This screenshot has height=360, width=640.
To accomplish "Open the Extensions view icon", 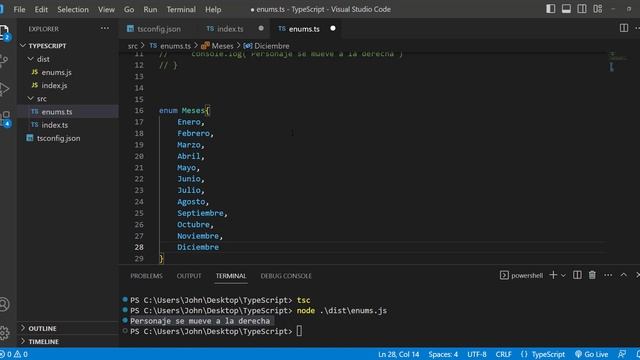I will tap(5, 118).
